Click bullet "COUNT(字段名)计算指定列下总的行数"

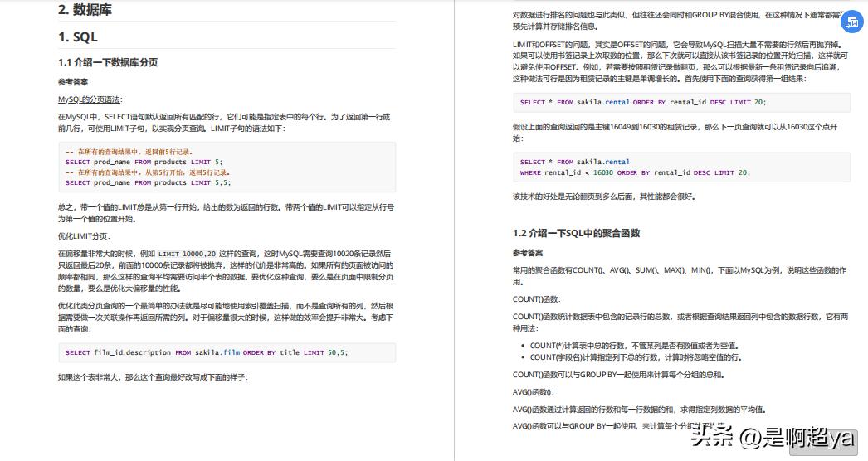point(636,357)
